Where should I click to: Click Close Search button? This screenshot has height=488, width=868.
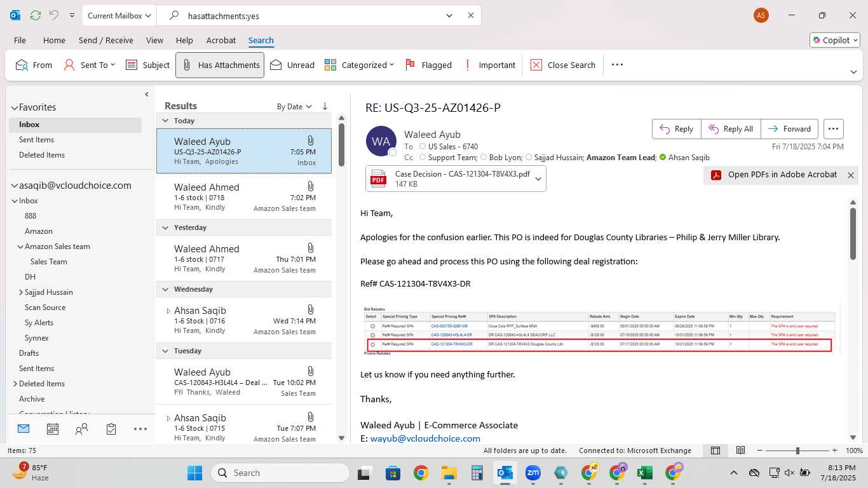pos(563,65)
